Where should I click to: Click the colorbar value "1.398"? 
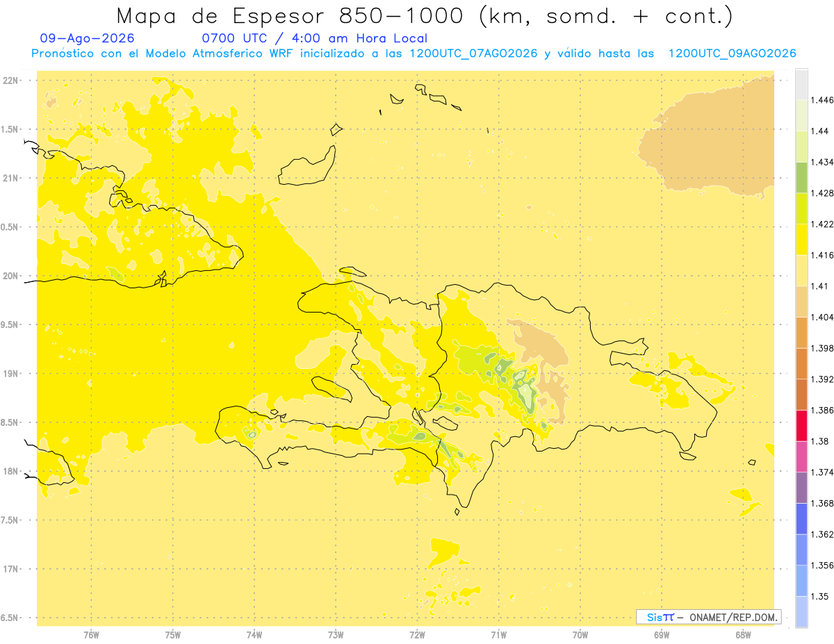click(x=822, y=348)
